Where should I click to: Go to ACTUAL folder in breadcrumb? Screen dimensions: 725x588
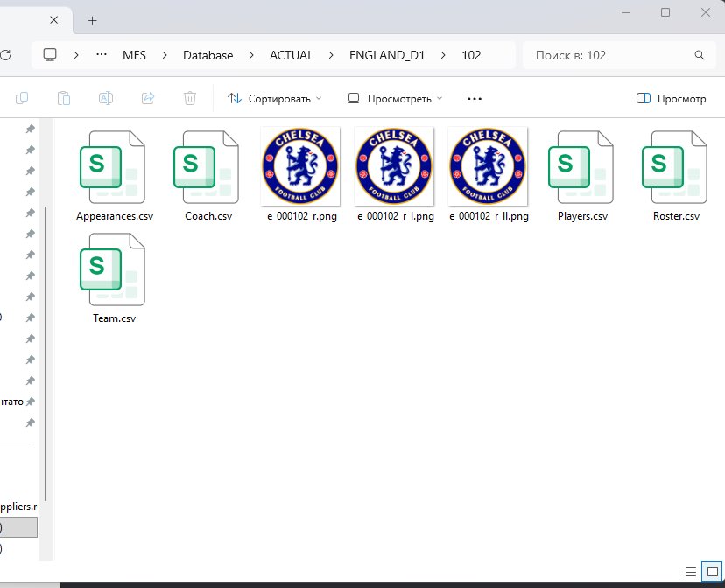point(292,55)
